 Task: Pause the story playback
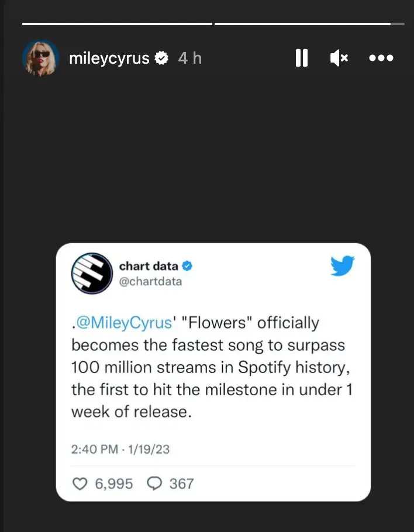[302, 58]
